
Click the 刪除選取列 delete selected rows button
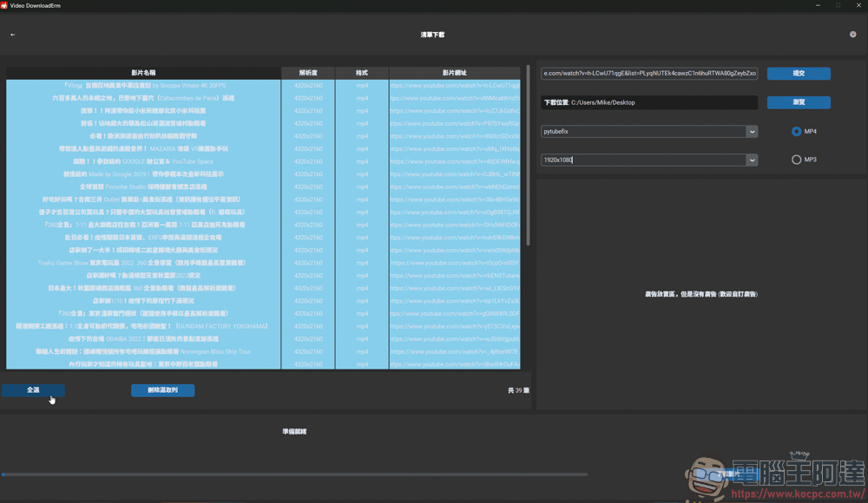(163, 390)
